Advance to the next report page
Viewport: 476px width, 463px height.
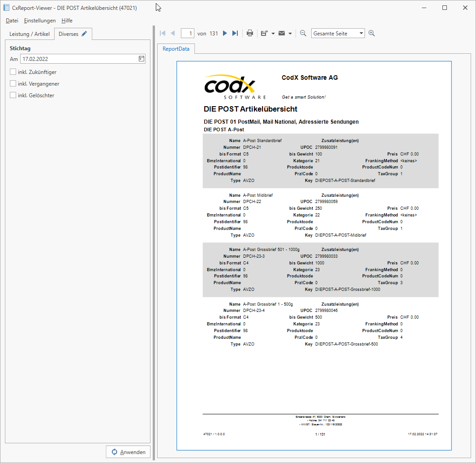225,34
